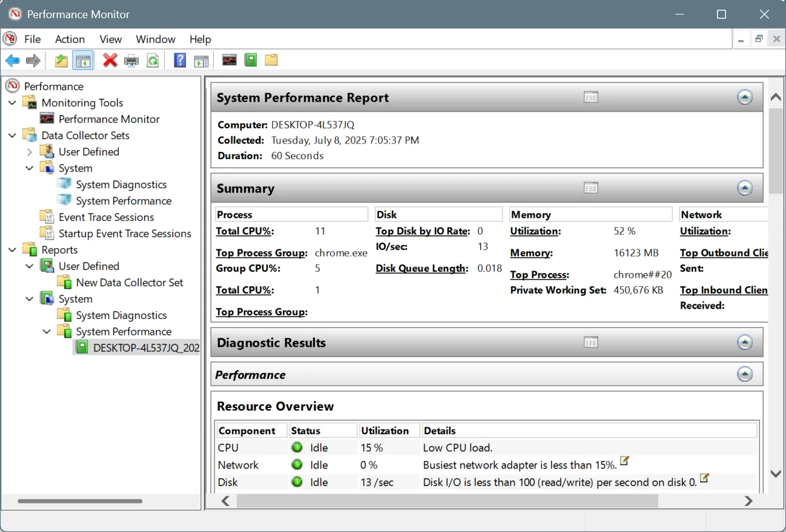Viewport: 786px width, 532px height.
Task: Click table icon in Diagnostic Results header
Action: [591, 343]
